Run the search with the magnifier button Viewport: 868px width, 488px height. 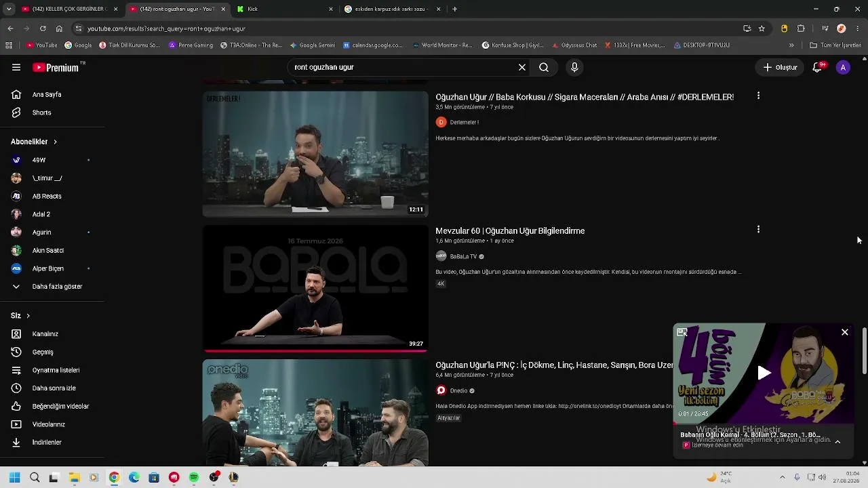point(544,68)
